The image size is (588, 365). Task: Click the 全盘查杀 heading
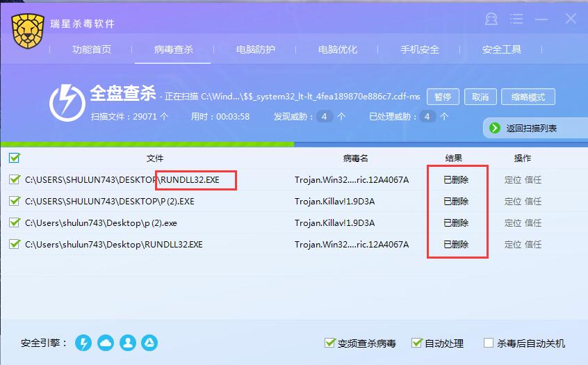(x=122, y=93)
